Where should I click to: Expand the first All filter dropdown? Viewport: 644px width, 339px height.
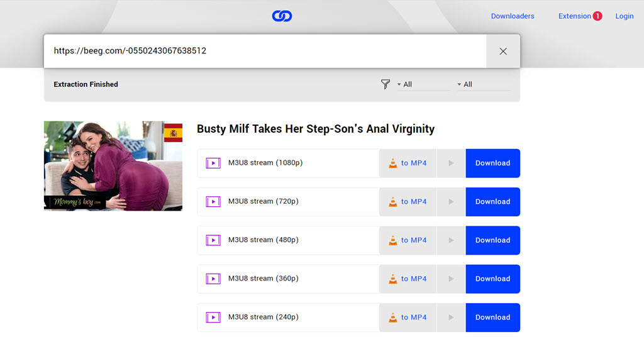point(423,84)
